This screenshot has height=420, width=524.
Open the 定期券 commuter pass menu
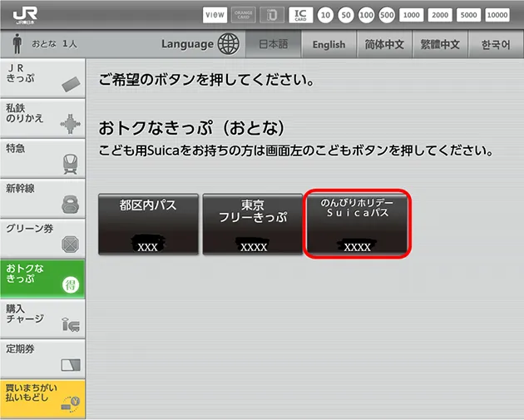point(42,359)
